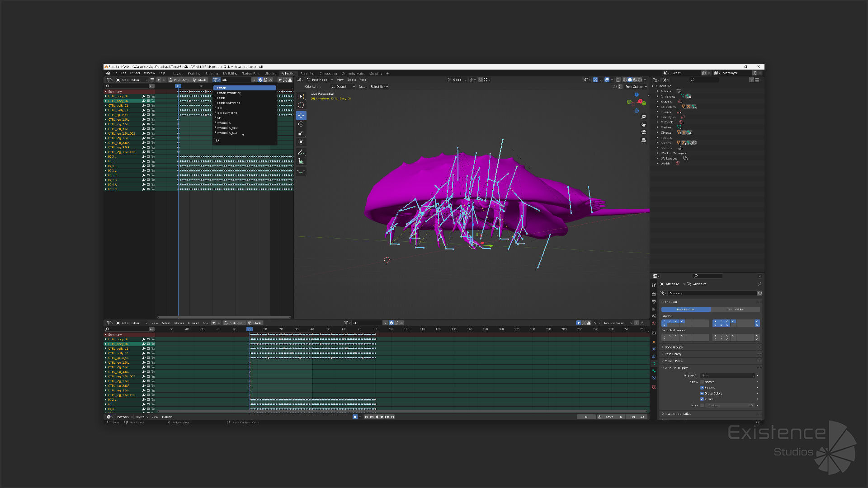
Task: Choose idle_swimming action from list
Action: pyautogui.click(x=245, y=113)
